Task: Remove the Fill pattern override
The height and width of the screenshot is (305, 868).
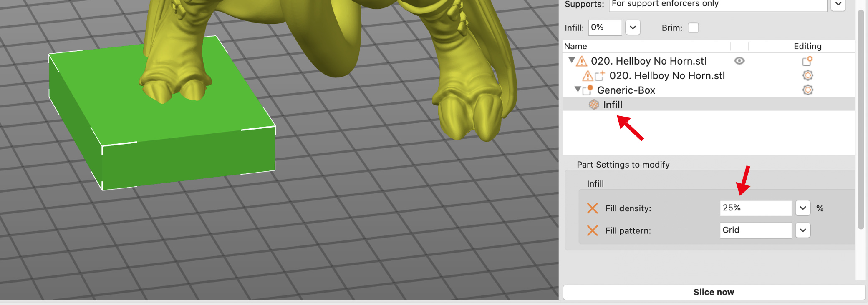Action: pos(593,230)
